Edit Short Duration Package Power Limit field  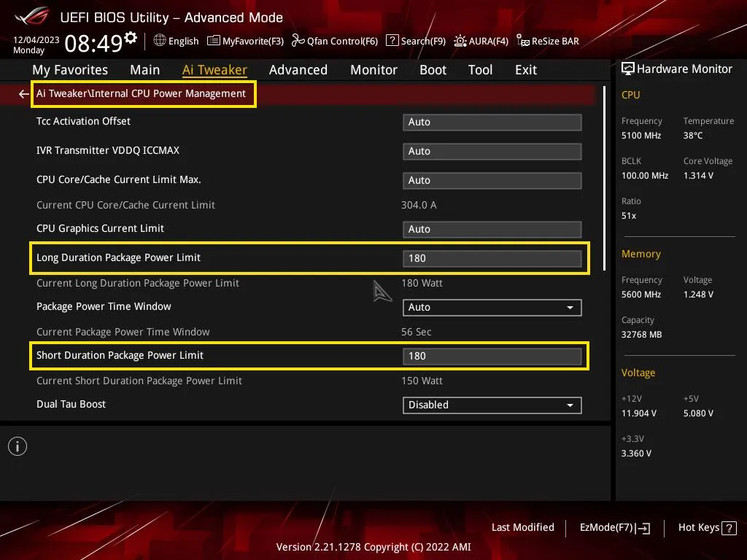click(x=492, y=356)
